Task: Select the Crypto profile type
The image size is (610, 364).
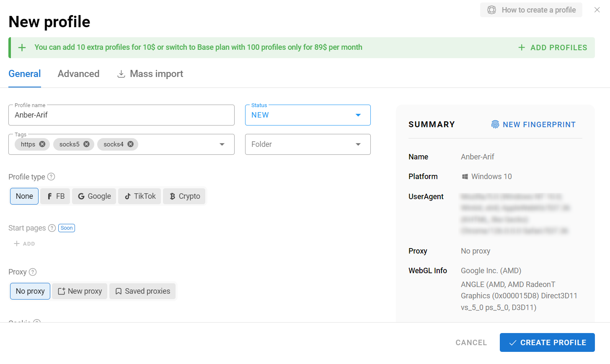Action: pyautogui.click(x=184, y=196)
